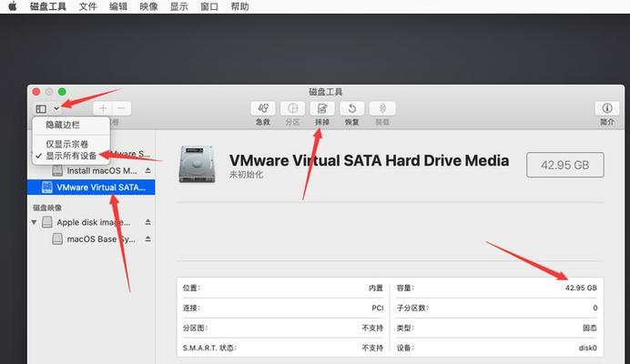
Task: Eject the macOS Base System volume
Action: tap(147, 238)
